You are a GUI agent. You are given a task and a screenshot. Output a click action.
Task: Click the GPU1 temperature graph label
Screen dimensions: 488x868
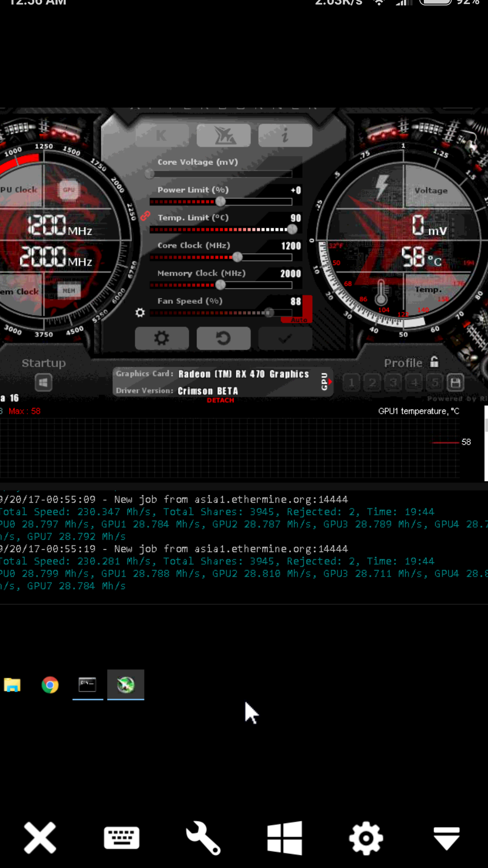[x=418, y=411]
